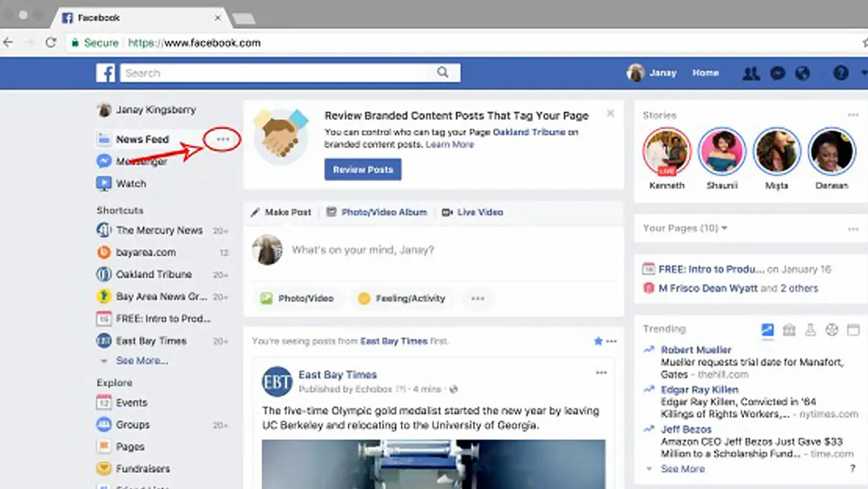Viewport: 868px width, 489px height.
Task: Click the browser address bar URL
Action: point(194,43)
